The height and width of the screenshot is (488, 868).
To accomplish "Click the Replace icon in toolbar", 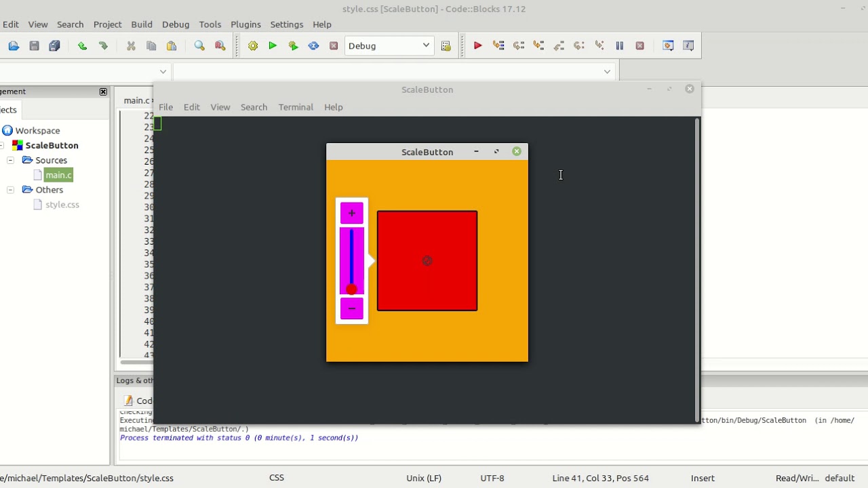I will coord(220,46).
